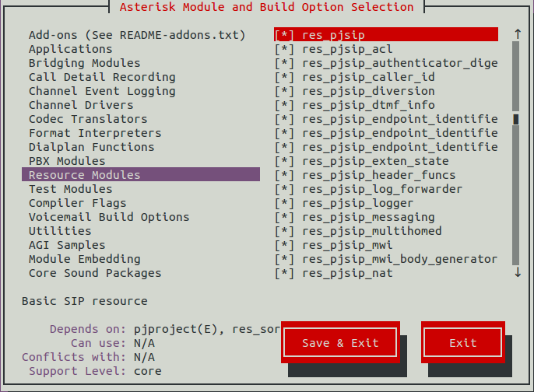
Task: Select Codec Translators category
Action: pyautogui.click(x=88, y=119)
